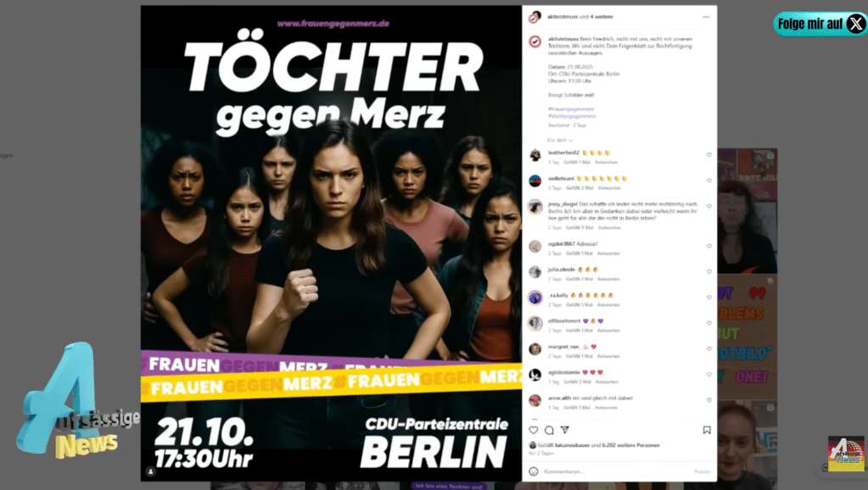
Task: Open emoji picker in the comment field
Action: point(533,471)
